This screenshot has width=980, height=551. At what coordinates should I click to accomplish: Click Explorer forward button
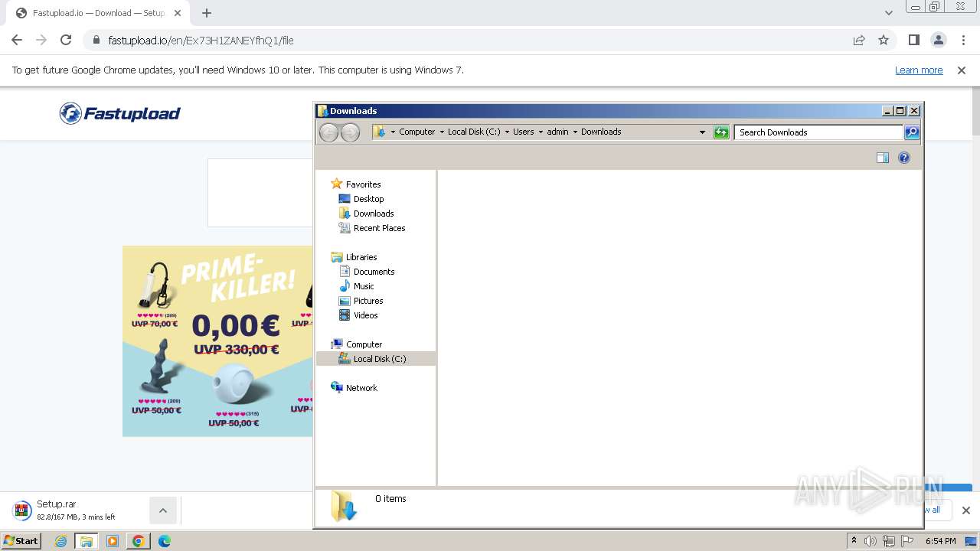[350, 132]
